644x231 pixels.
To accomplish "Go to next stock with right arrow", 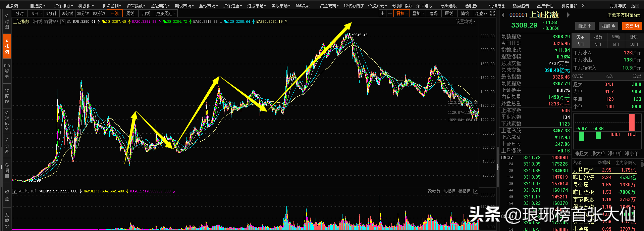I will (568, 15).
